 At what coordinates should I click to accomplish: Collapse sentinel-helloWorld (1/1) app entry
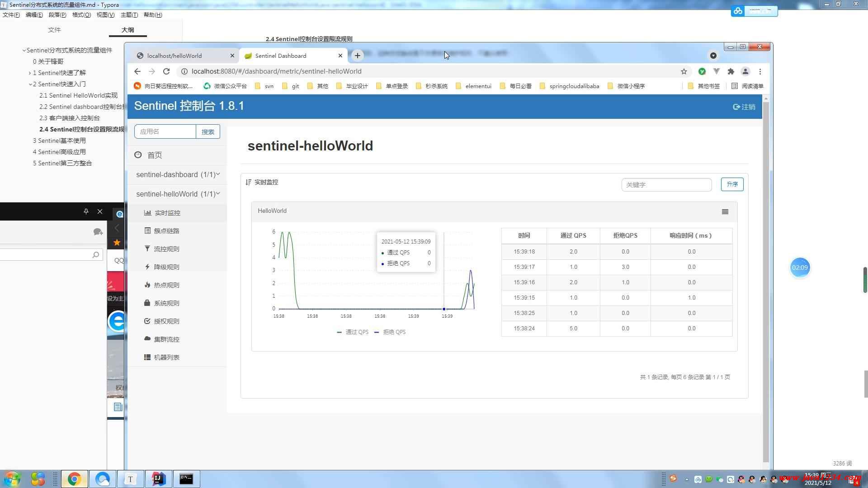tap(177, 194)
